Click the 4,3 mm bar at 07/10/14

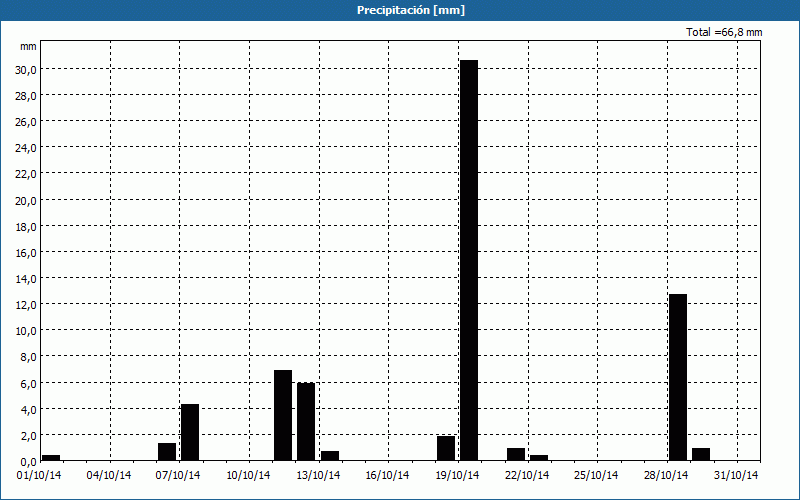tap(190, 432)
